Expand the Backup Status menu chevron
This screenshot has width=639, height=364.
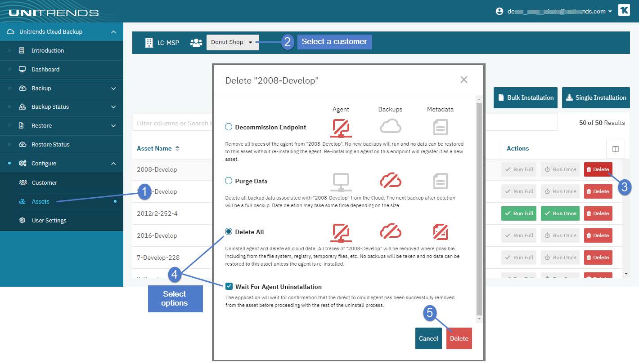113,107
